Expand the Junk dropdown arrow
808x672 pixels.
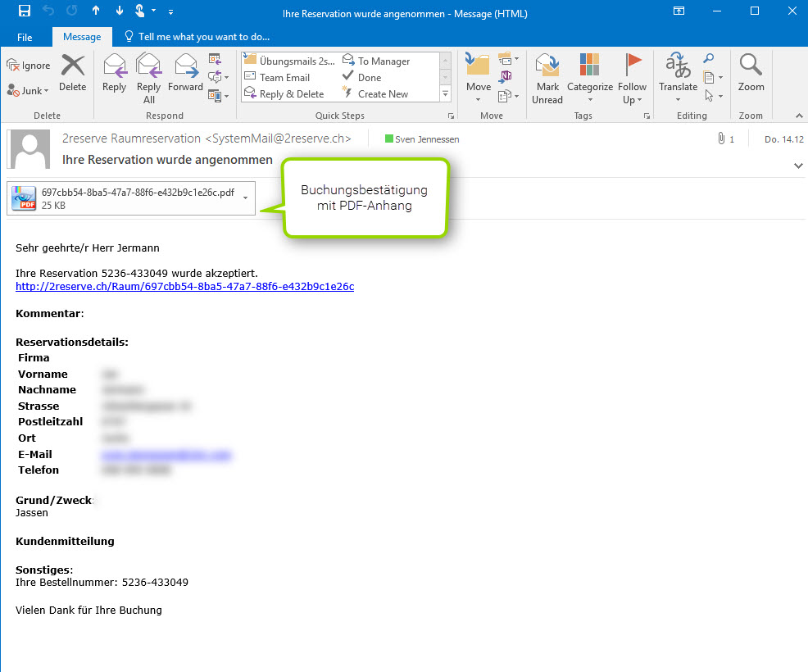pyautogui.click(x=45, y=90)
